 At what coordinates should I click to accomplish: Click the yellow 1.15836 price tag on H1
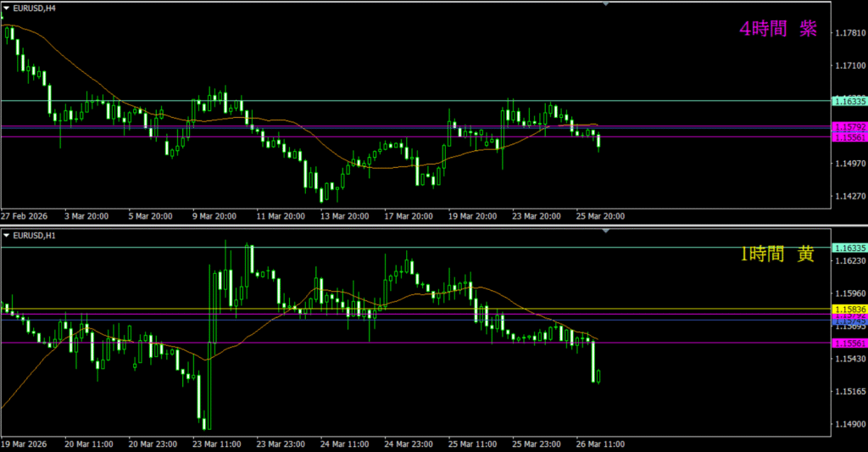coord(849,309)
